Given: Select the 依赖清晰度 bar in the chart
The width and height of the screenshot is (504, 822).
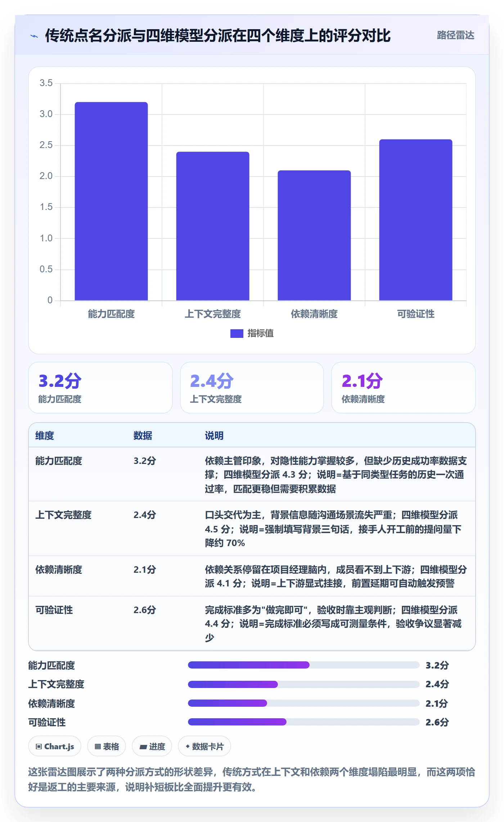Looking at the screenshot, I should 314,235.
